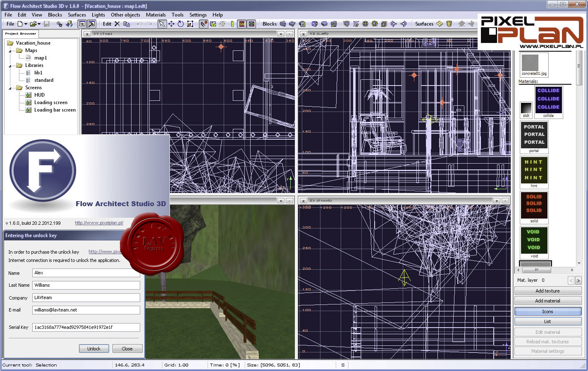Image resolution: width=588 pixels, height=371 pixels.
Task: Click the Unlock button
Action: pyautogui.click(x=94, y=349)
